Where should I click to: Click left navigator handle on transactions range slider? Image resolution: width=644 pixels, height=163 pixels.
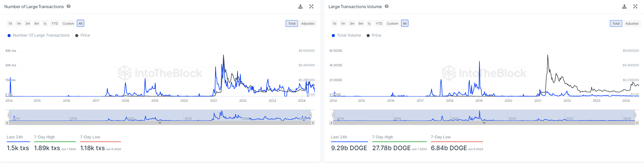coord(9,115)
